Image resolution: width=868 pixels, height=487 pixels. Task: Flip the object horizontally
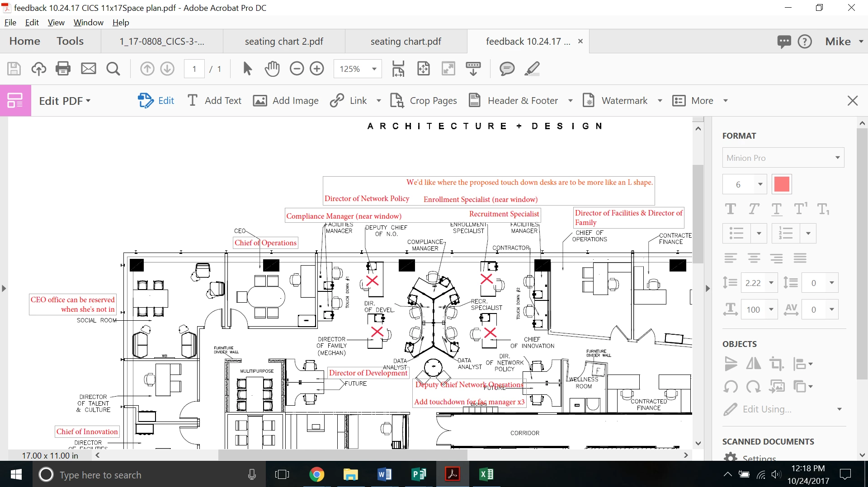pos(753,364)
